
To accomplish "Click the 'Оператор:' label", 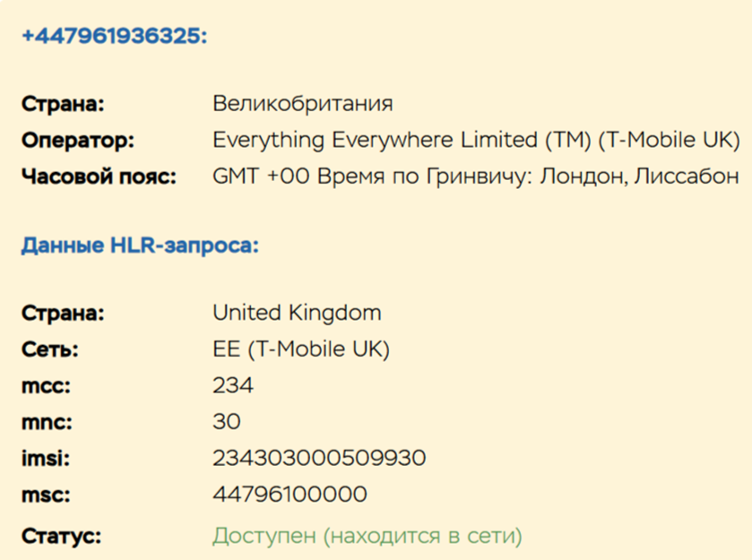I will tap(77, 141).
